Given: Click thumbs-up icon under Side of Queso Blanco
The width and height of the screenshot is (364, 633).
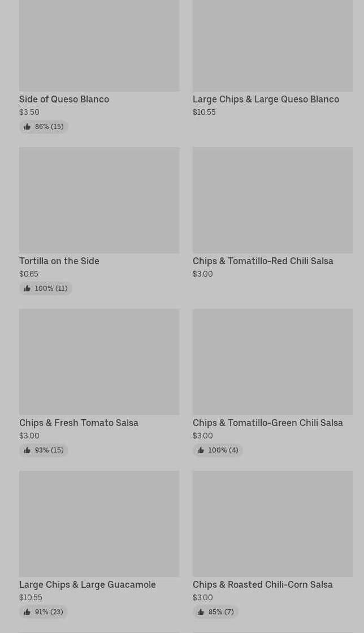Looking at the screenshot, I should click(x=27, y=127).
